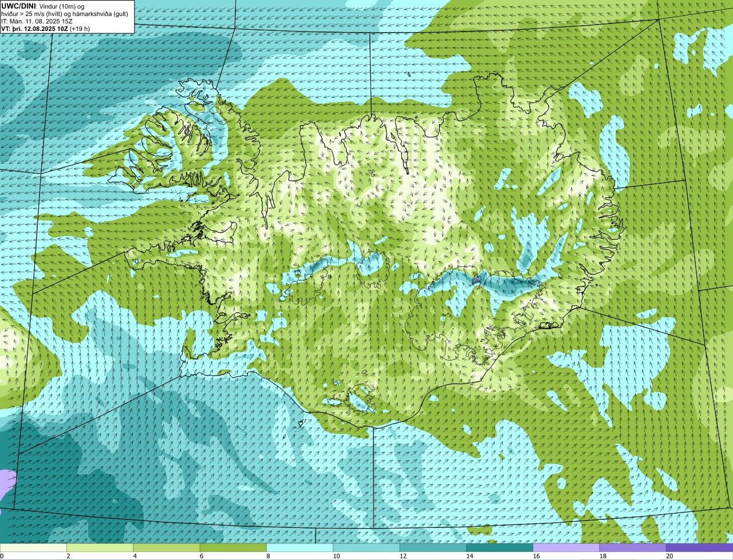The width and height of the screenshot is (733, 560).
Task: Click the 2–4 m/s pale green legend swatch
Action: point(100,548)
